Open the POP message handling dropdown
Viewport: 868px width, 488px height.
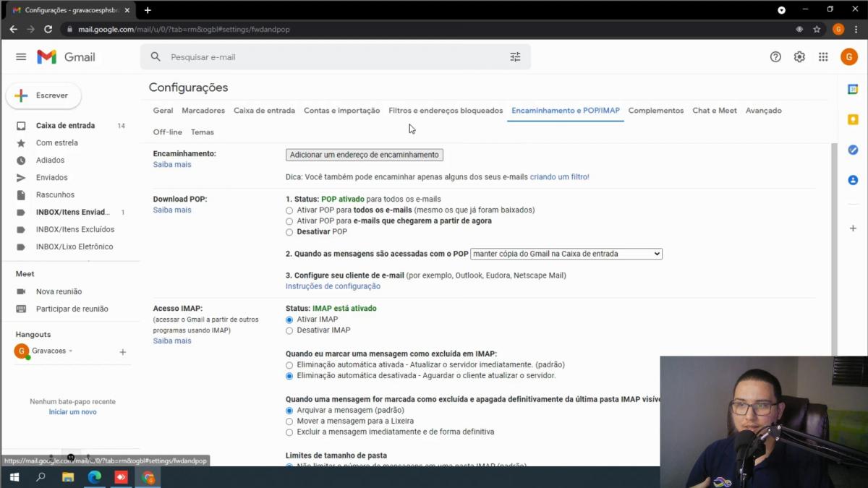pyautogui.click(x=566, y=254)
